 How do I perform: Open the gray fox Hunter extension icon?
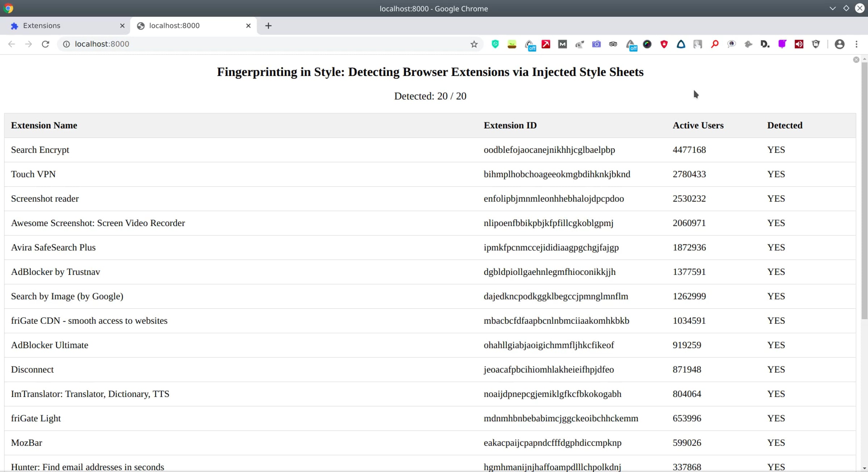coord(748,44)
